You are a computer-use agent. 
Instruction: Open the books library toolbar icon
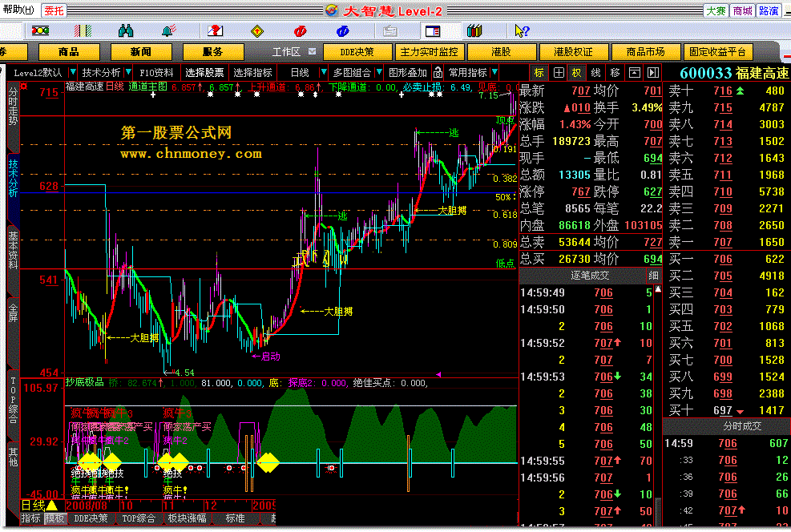[474, 31]
